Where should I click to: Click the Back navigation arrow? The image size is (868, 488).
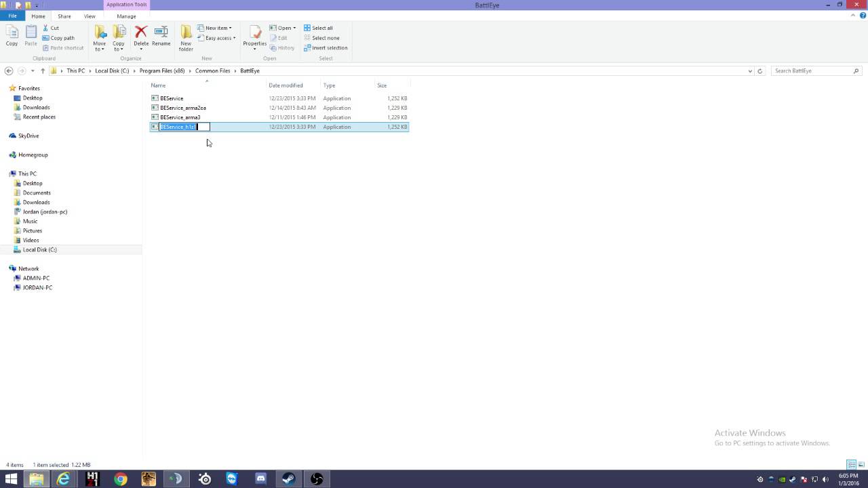pyautogui.click(x=9, y=70)
